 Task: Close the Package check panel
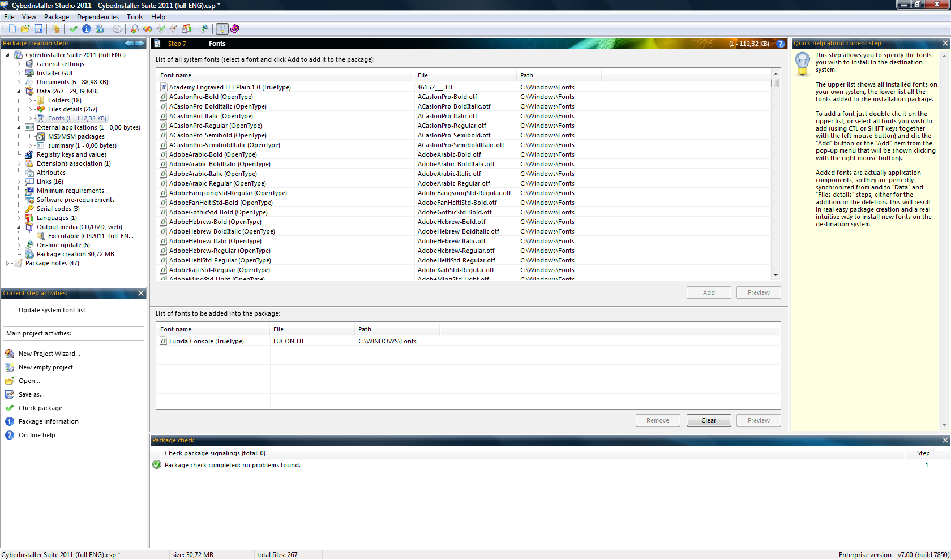tap(945, 440)
